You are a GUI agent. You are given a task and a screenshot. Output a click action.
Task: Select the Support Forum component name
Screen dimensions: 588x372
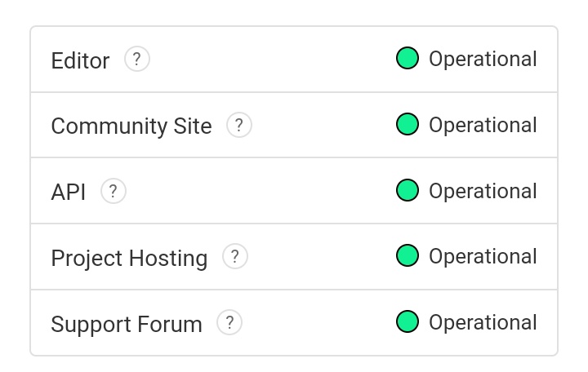[127, 324]
